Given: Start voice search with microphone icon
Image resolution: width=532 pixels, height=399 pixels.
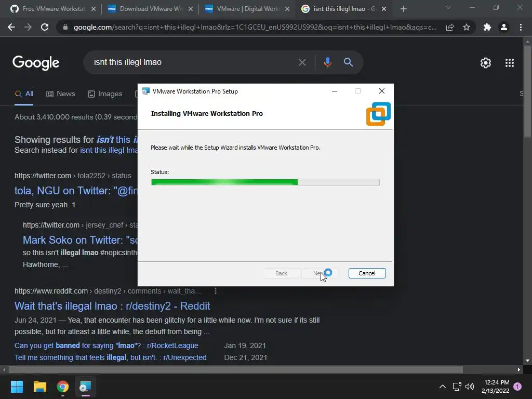Looking at the screenshot, I should pyautogui.click(x=327, y=62).
